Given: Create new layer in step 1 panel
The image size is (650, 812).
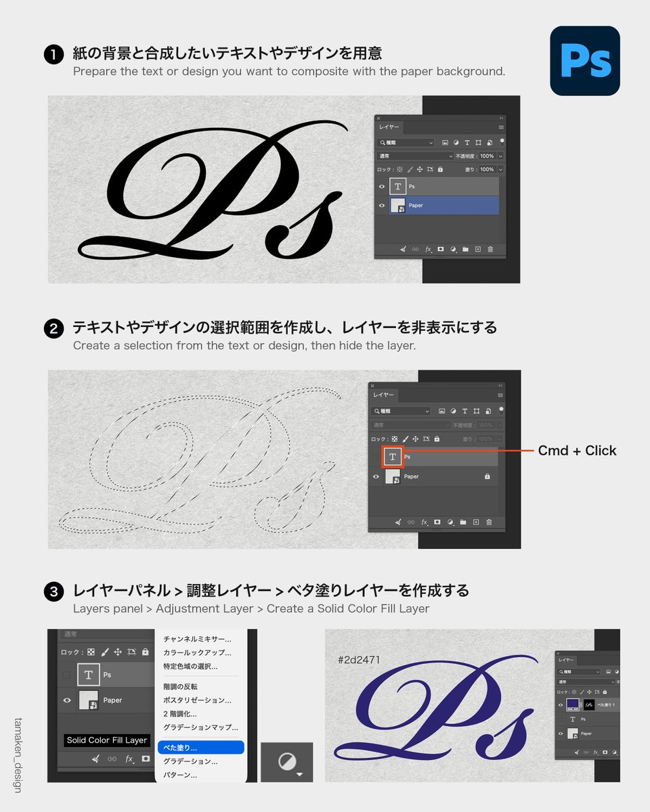Looking at the screenshot, I should click(x=478, y=249).
